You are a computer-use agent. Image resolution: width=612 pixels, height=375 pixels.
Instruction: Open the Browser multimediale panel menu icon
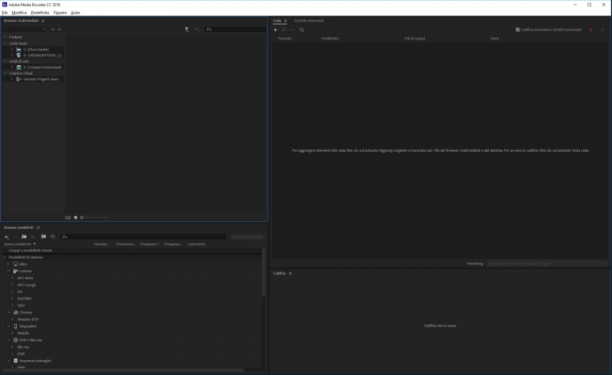(x=43, y=21)
